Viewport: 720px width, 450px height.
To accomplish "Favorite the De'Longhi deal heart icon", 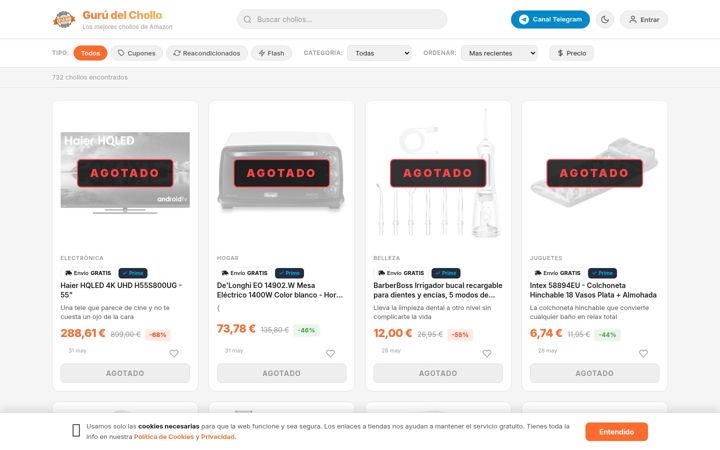I will point(331,353).
